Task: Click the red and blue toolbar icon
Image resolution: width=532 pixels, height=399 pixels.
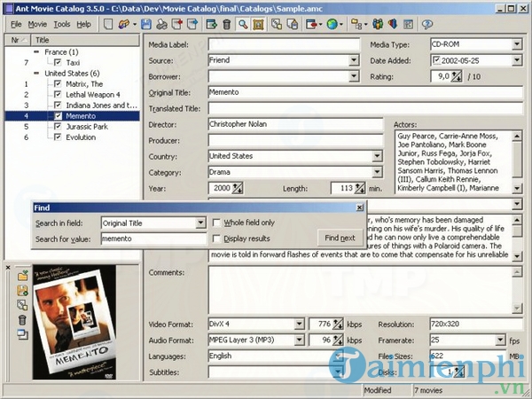Action: [x=393, y=25]
